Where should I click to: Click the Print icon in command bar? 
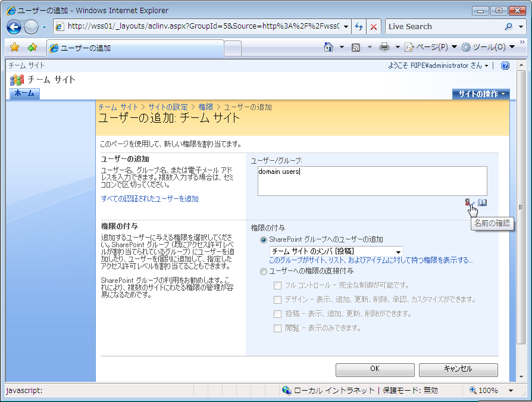tap(384, 48)
